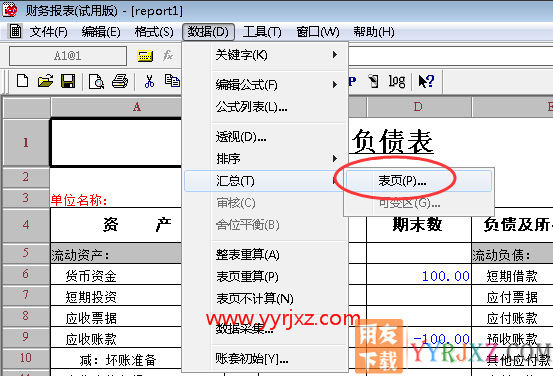
Task: Choose 表页重算(P) menu item
Action: pyautogui.click(x=266, y=277)
